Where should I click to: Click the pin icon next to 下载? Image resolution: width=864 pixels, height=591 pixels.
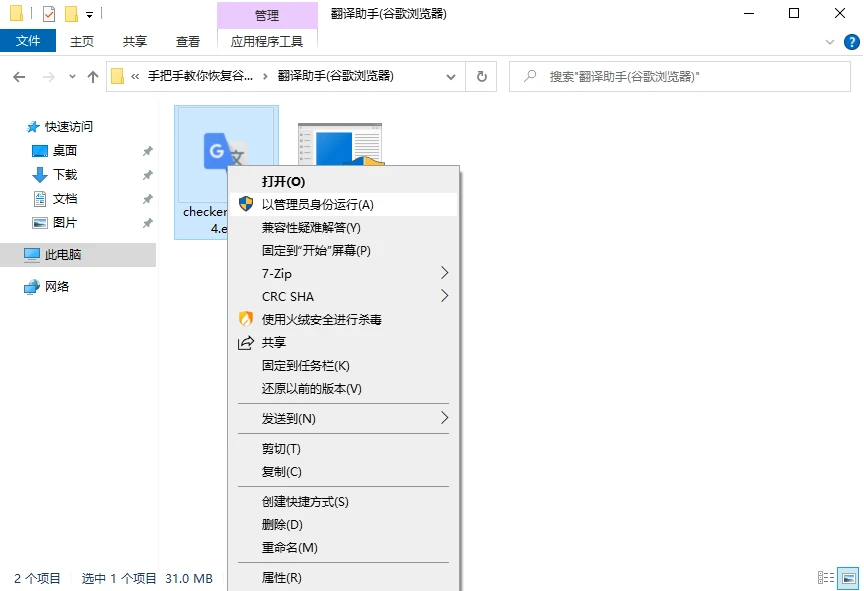tap(147, 175)
